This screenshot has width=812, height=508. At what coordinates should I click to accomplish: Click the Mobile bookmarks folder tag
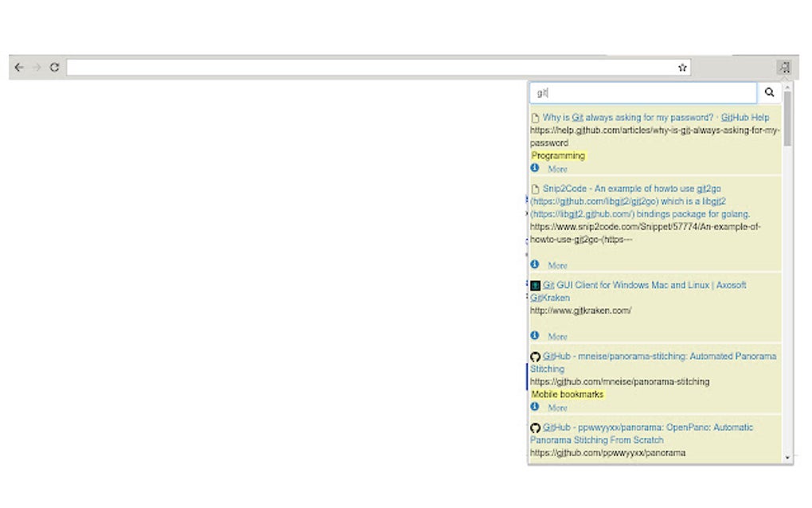pos(568,395)
